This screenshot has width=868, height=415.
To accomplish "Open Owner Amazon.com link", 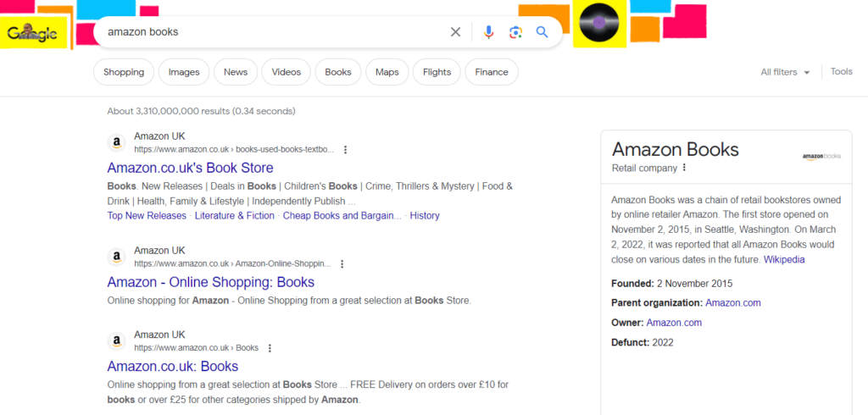I will (674, 322).
